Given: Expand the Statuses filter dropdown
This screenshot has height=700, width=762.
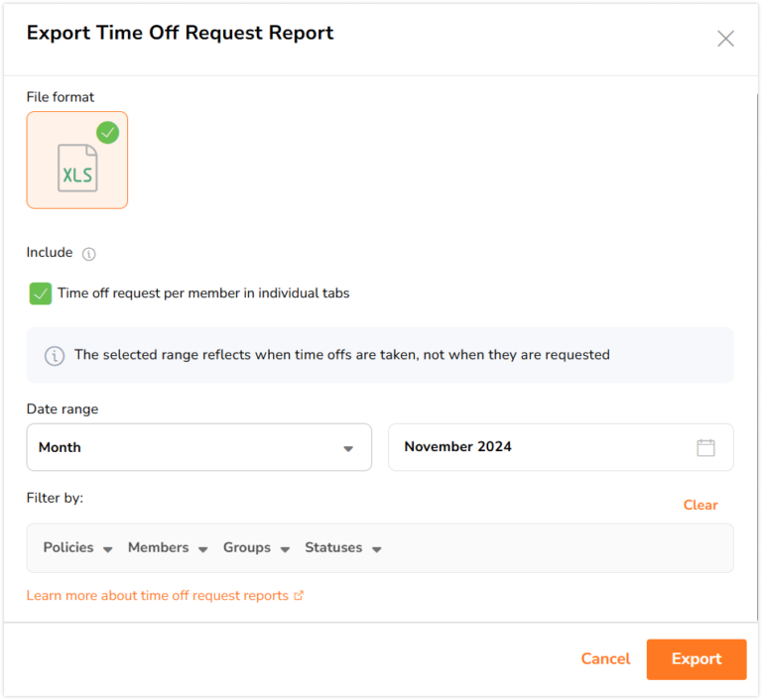Looking at the screenshot, I should (343, 548).
